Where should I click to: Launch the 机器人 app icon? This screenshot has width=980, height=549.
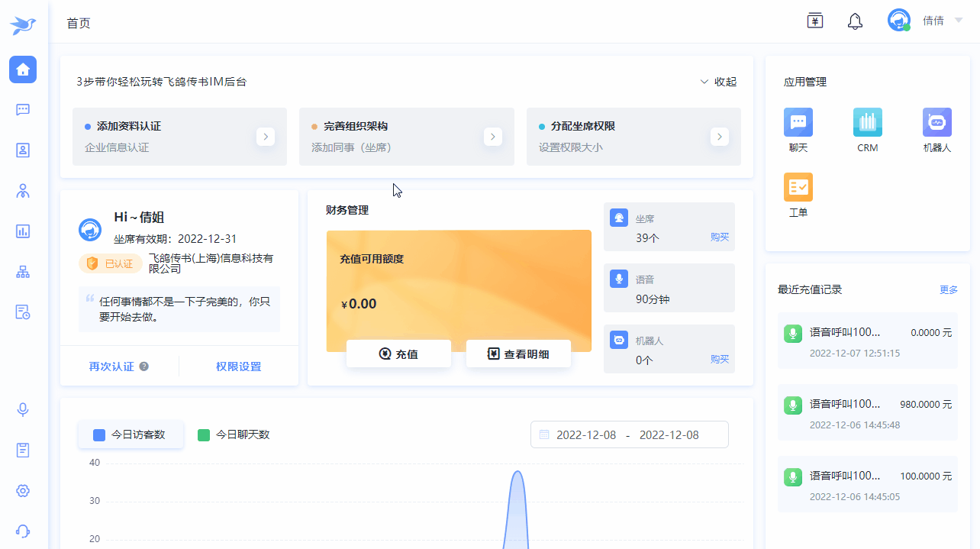click(936, 123)
